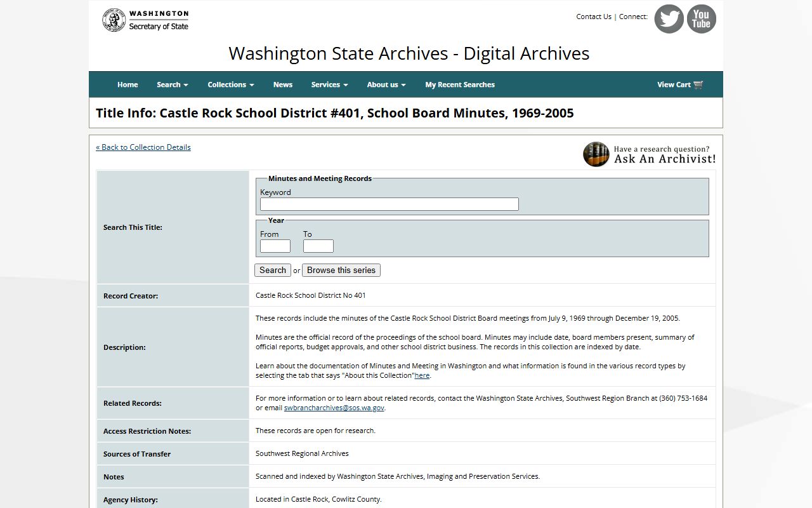
Task: Open the YouTube channel icon
Action: click(702, 19)
